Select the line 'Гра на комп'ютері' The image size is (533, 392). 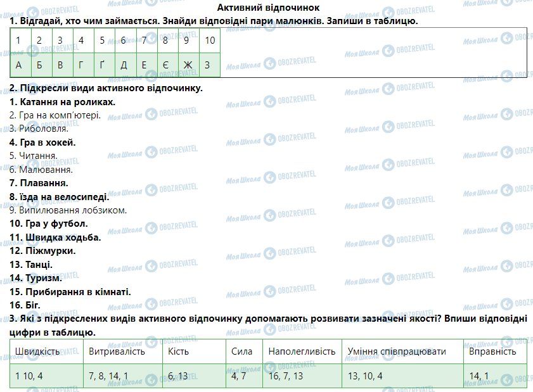55,115
